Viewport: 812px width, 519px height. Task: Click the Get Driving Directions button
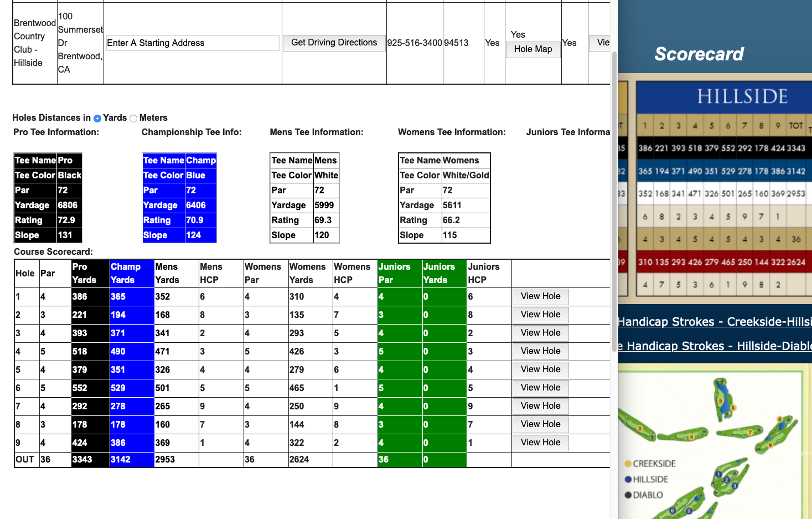click(334, 43)
